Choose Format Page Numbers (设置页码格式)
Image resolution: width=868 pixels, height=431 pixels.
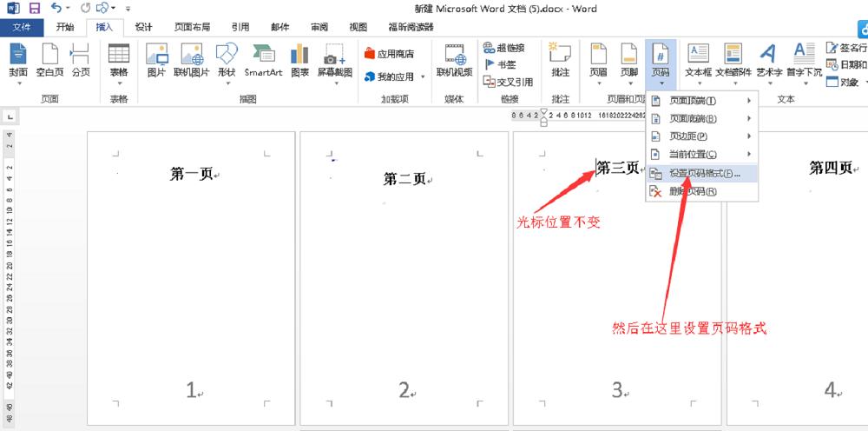pos(702,174)
